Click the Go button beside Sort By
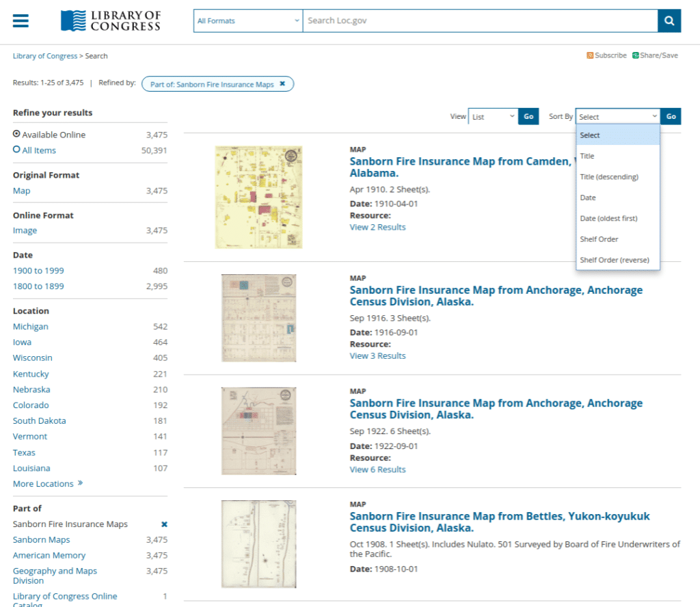Image resolution: width=700 pixels, height=607 pixels. [670, 116]
